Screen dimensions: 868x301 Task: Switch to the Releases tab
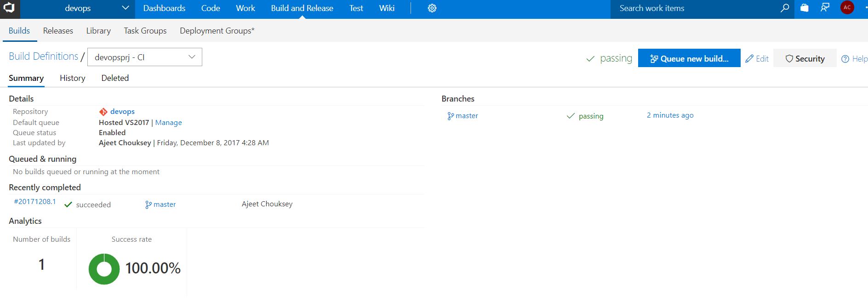58,31
